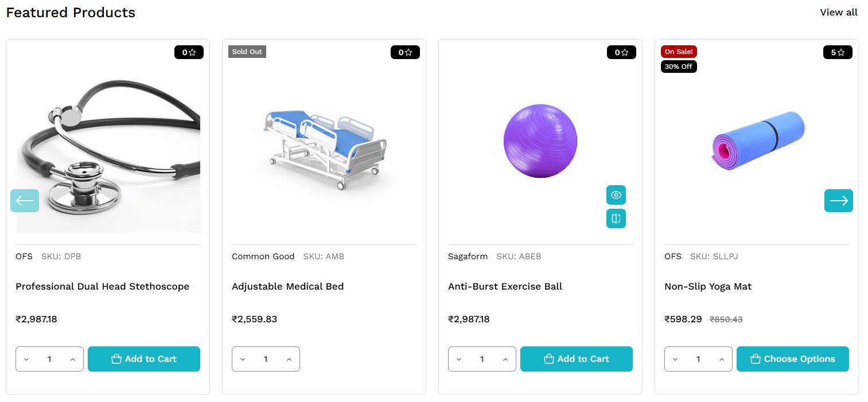This screenshot has height=402, width=868.
Task: Decrease Exercise Ball quantity
Action: [459, 360]
